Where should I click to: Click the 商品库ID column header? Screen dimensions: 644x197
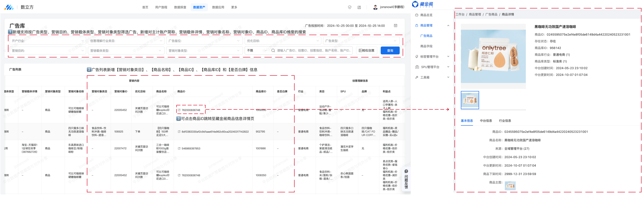click(x=261, y=91)
